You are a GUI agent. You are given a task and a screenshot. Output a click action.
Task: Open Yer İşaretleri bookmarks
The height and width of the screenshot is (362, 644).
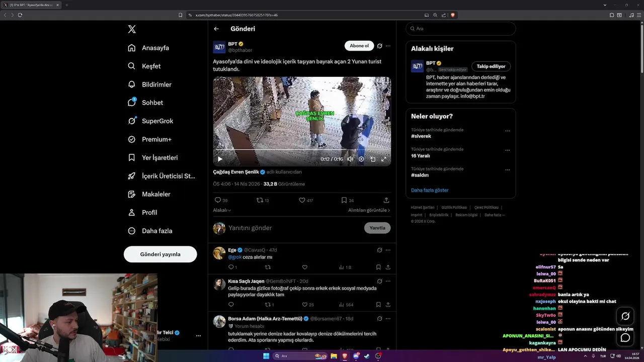[152, 157]
